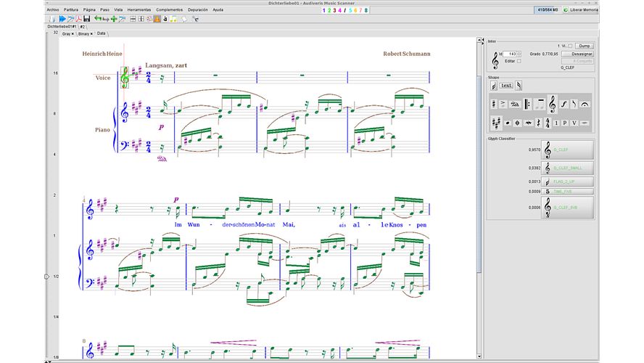Open the Paso menu
Viewport: 644px width, 363px height.
[x=104, y=9]
